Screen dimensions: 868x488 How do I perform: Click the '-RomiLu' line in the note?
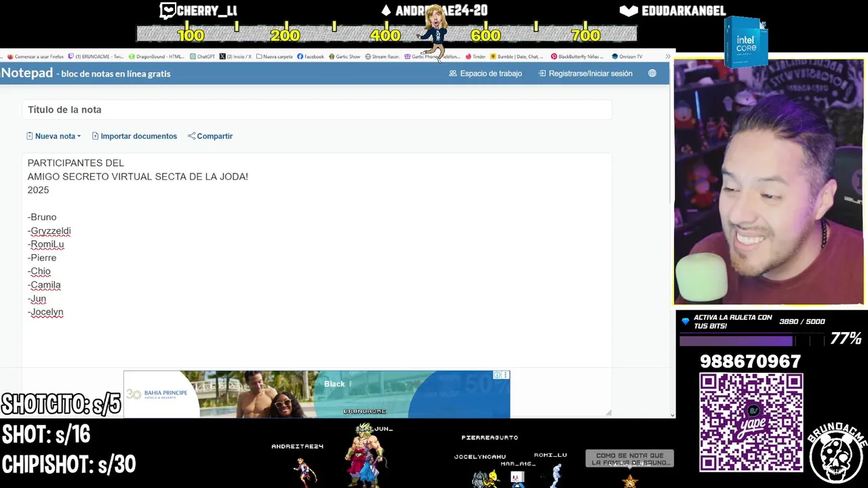pos(45,244)
